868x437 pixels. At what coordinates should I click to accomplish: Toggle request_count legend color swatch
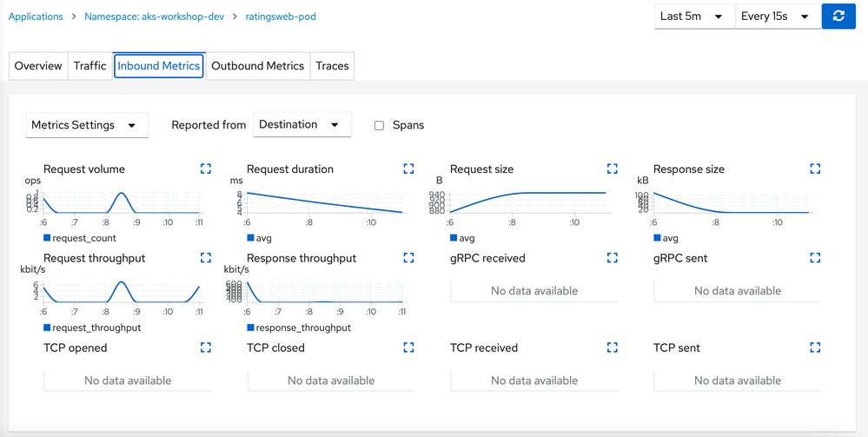(47, 238)
